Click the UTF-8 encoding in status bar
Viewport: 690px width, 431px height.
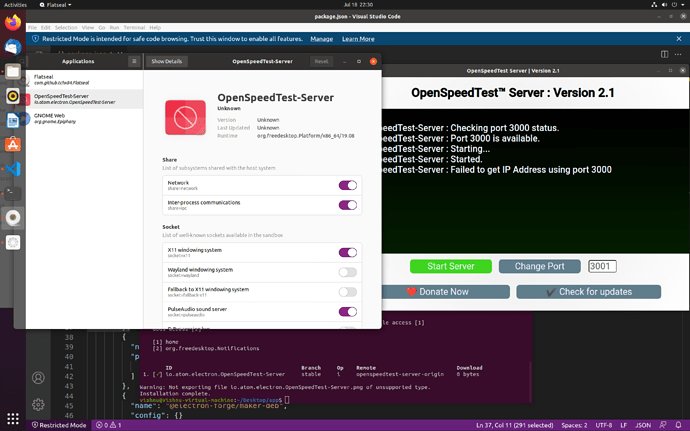[x=603, y=425]
